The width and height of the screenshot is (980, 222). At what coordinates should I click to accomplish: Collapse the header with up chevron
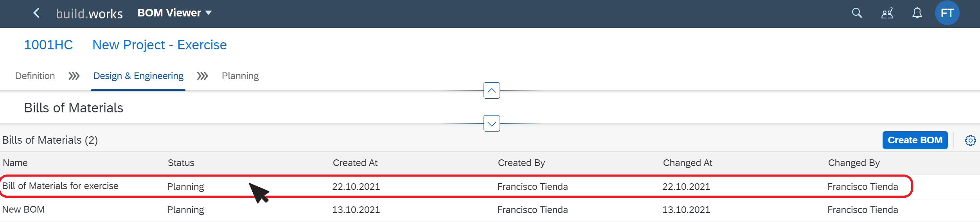[491, 90]
